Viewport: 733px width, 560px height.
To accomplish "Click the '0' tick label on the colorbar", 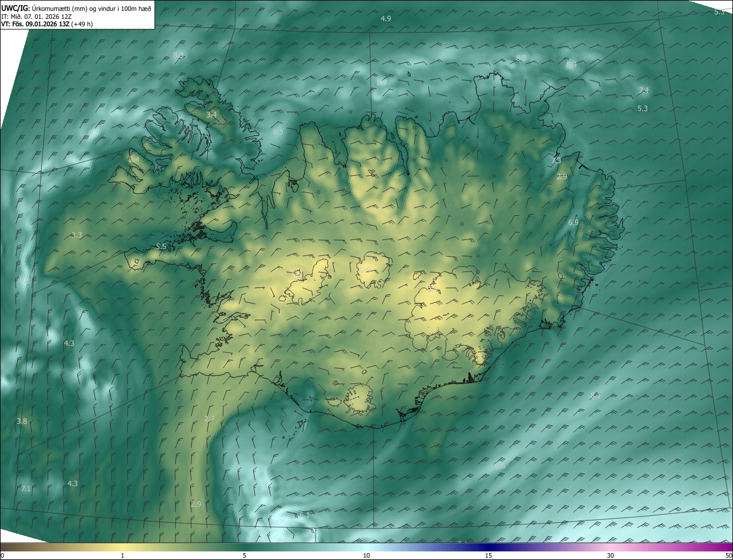I will [x=2, y=556].
